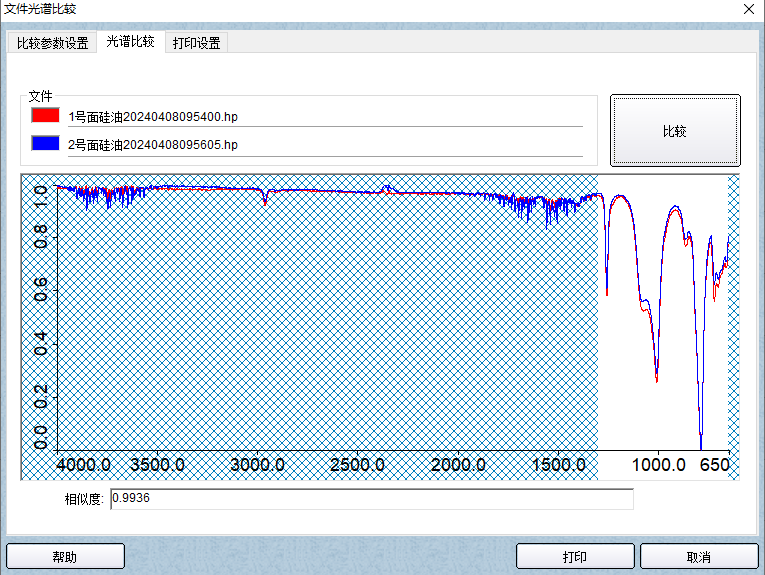This screenshot has height=575, width=765.
Task: Click the blue color swatch for file 2
Action: [46, 145]
